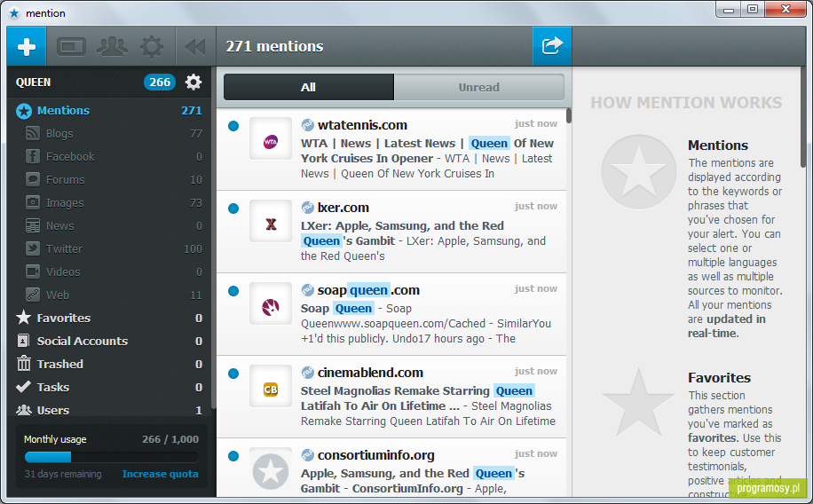Open 'Steel Magnolias Remake Starring Queen' headline

pos(418,398)
